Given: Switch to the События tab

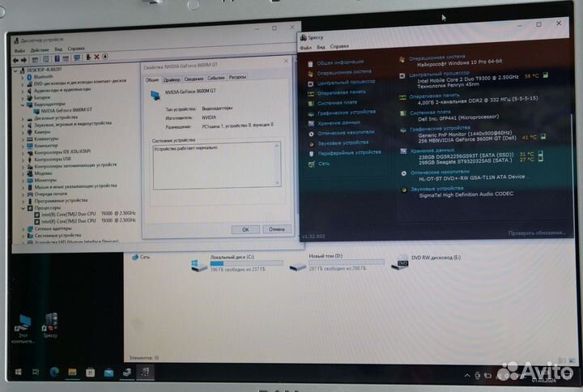Looking at the screenshot, I should tap(216, 78).
